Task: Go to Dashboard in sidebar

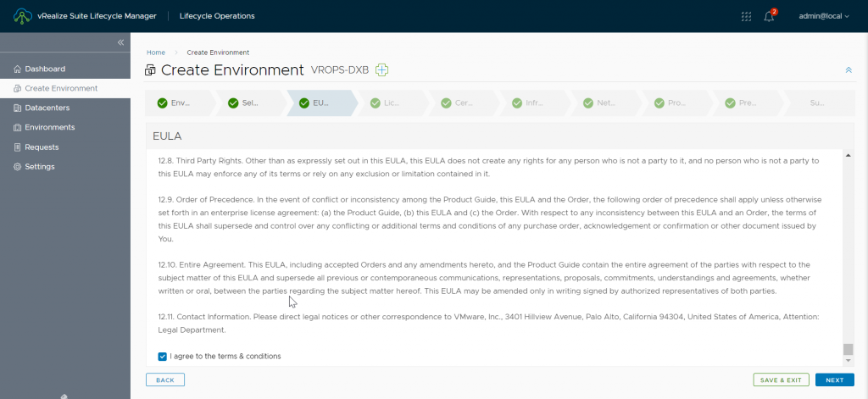Action: [65, 69]
